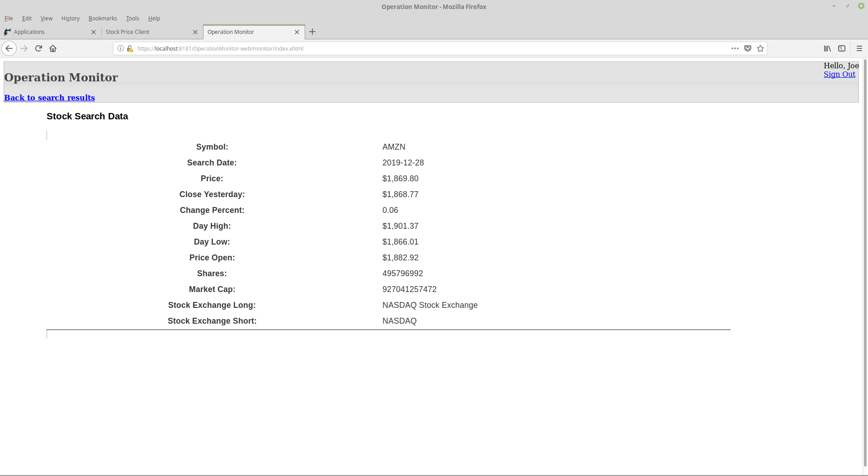
Task: Click the market cap value 927041257472
Action: 410,289
